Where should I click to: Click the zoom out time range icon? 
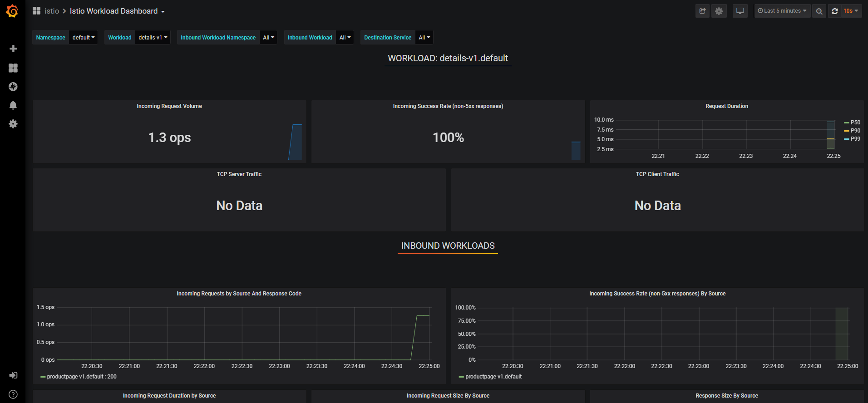(819, 11)
